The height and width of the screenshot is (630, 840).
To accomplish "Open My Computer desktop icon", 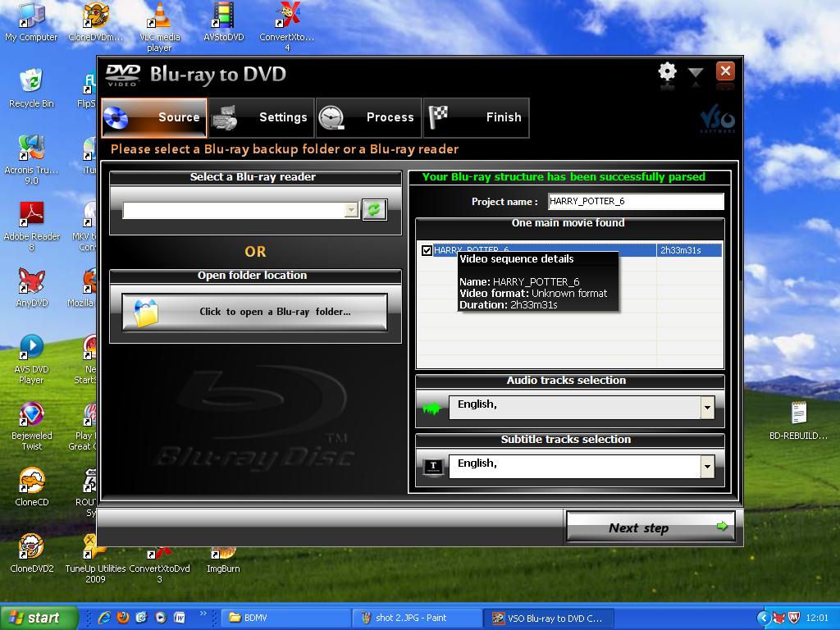I will pyautogui.click(x=31, y=21).
